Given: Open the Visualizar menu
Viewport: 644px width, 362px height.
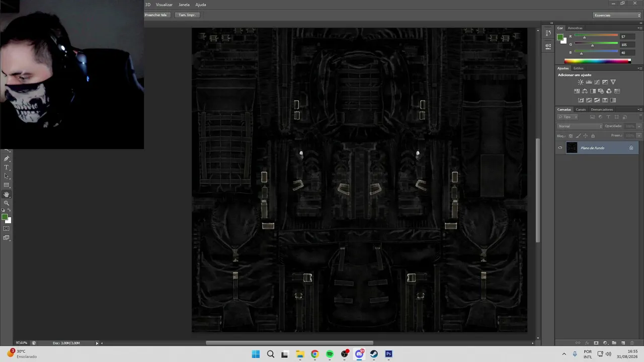Looking at the screenshot, I should click(x=164, y=5).
